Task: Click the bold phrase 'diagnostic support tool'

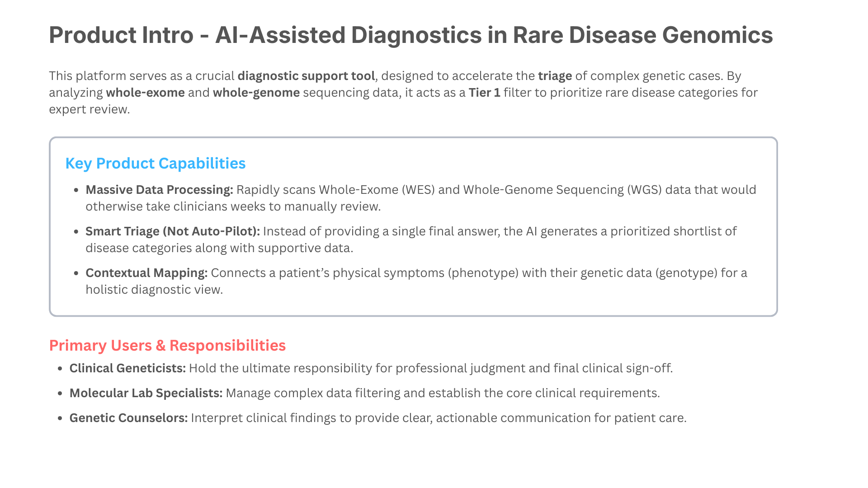Action: 306,76
